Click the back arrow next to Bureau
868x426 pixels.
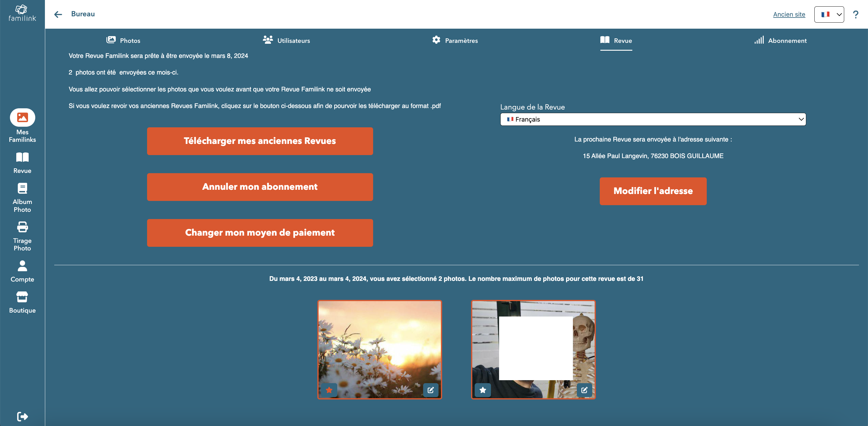coord(58,14)
